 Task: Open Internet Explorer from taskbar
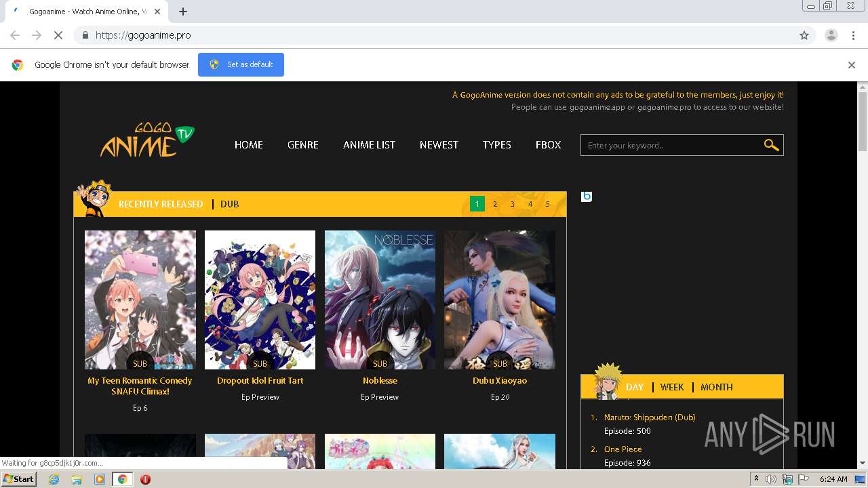coord(54,479)
